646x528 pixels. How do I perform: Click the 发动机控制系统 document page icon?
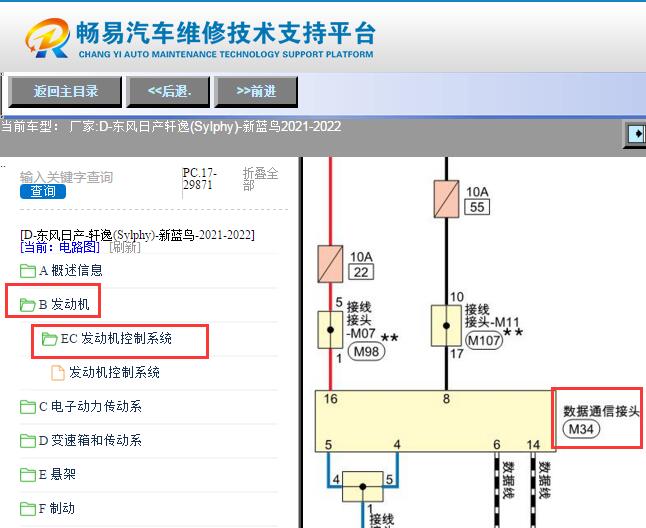58,373
